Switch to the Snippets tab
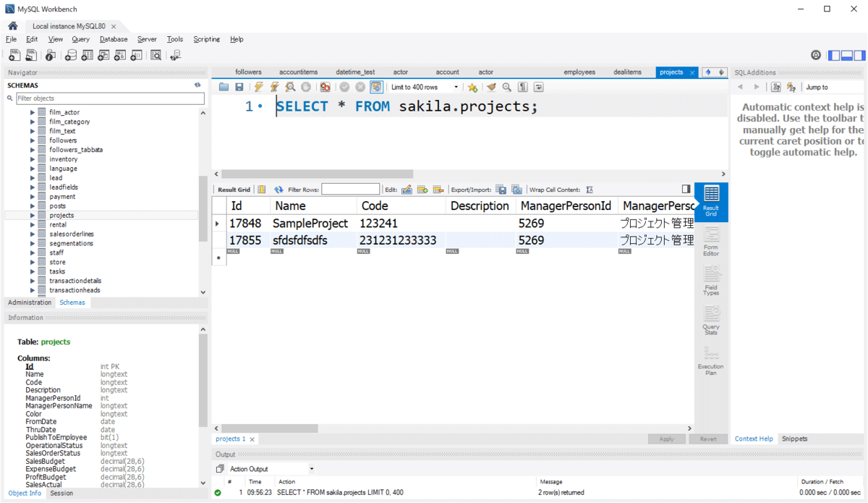The image size is (868, 503). (794, 439)
